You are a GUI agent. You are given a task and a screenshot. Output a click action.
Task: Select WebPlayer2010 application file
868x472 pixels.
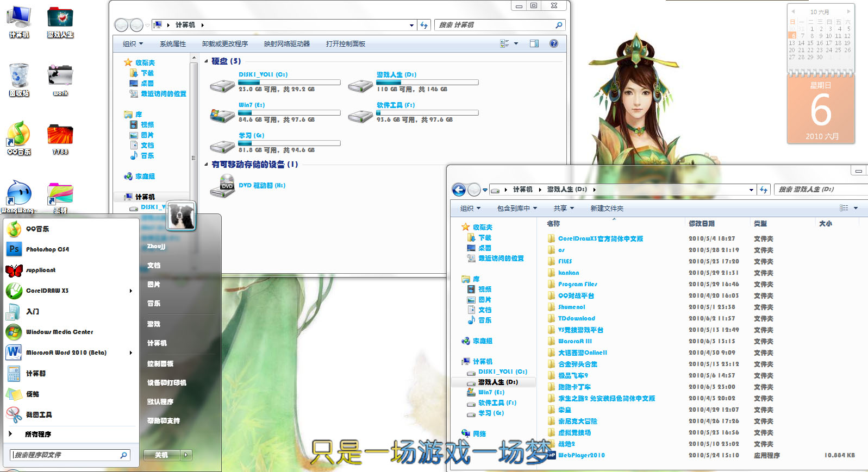tap(581, 455)
